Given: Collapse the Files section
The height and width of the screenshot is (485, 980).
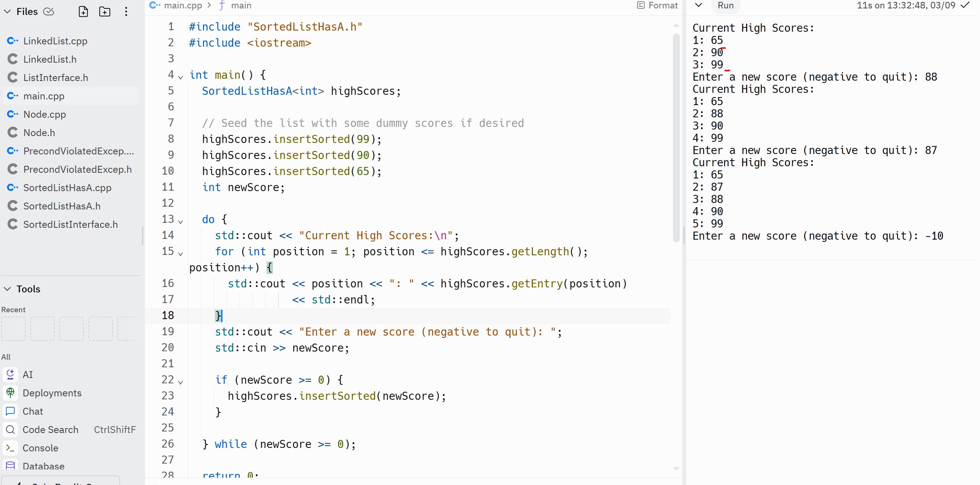Looking at the screenshot, I should pos(7,11).
